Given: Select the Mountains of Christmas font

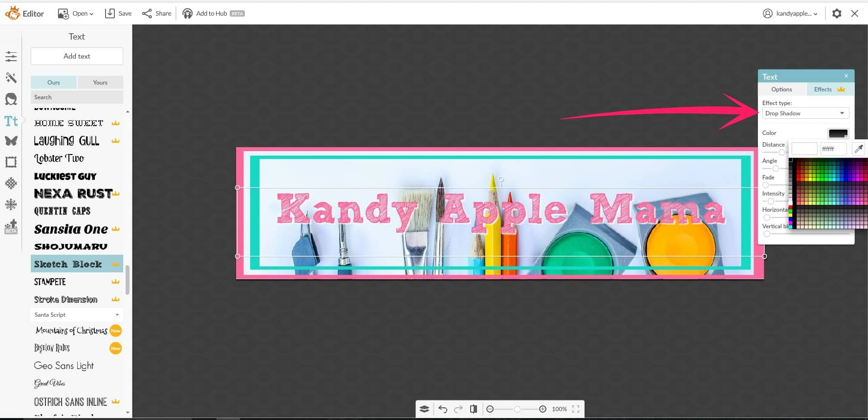Looking at the screenshot, I should click(77, 331).
